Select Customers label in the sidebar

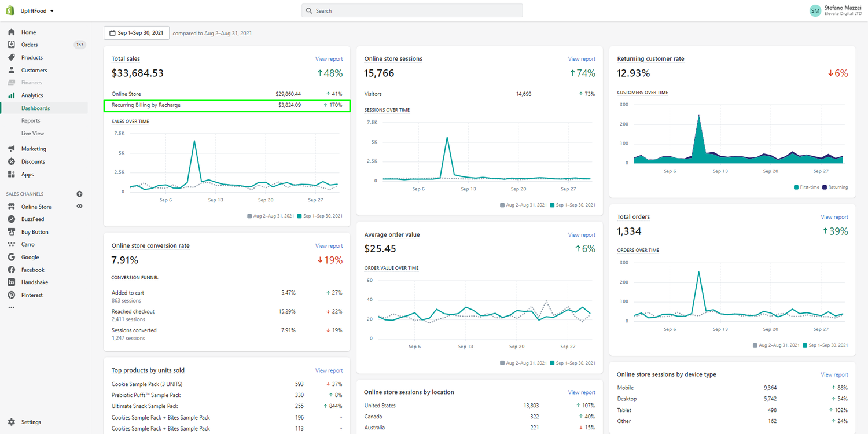[34, 70]
